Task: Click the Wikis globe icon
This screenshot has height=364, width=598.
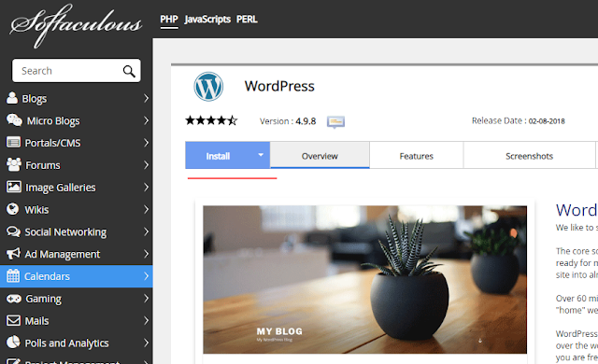Action: coord(12,209)
